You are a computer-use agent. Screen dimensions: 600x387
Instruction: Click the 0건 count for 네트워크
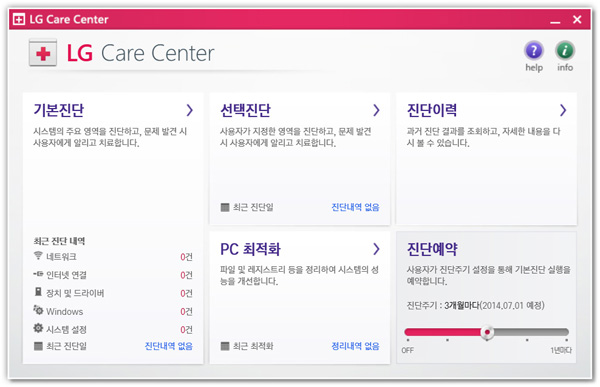pos(186,257)
